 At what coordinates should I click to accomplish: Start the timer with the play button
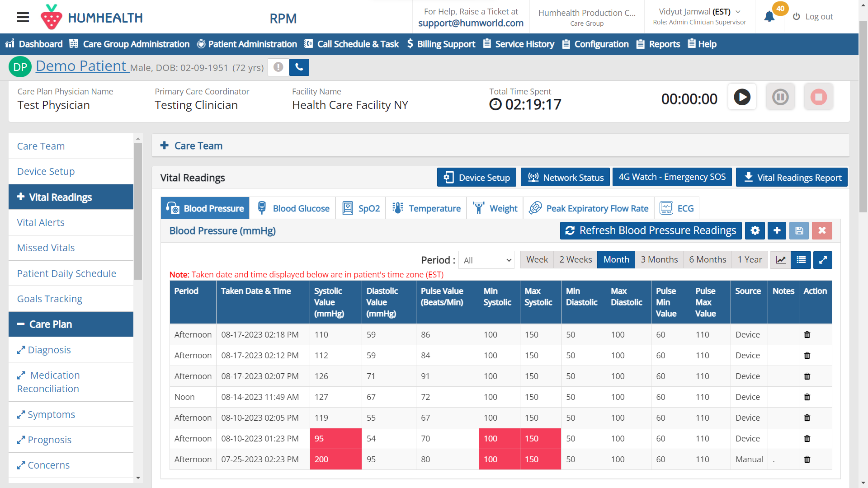[x=741, y=96]
